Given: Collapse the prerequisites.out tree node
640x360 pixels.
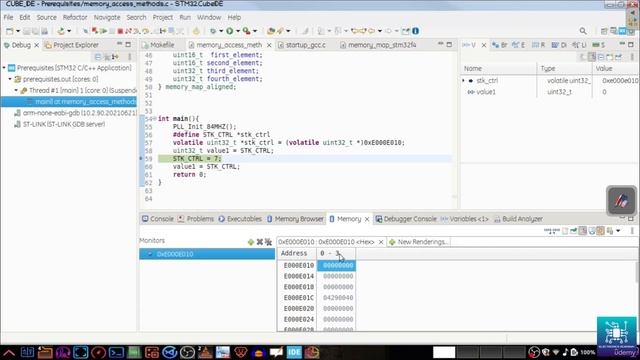Looking at the screenshot, I should pos(10,79).
